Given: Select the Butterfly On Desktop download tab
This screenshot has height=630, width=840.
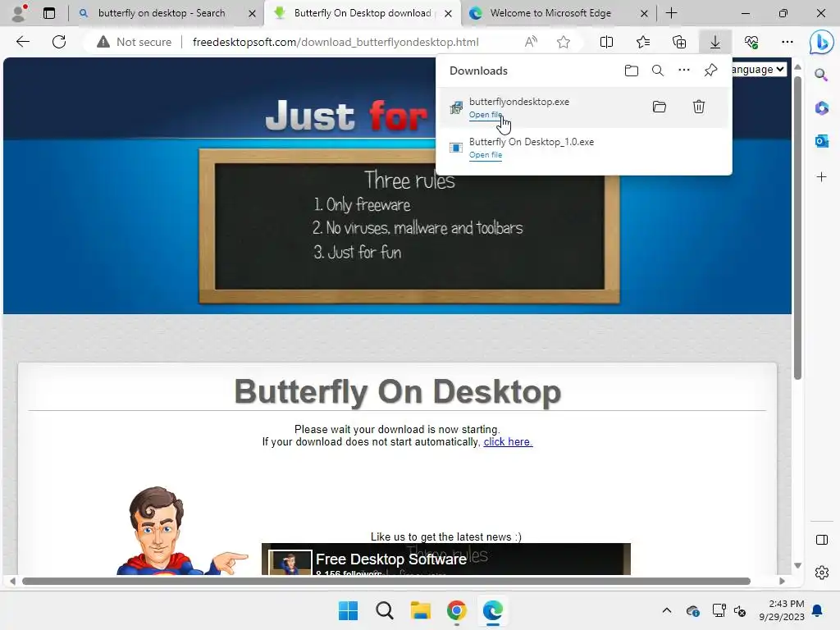Looking at the screenshot, I should pyautogui.click(x=363, y=13).
